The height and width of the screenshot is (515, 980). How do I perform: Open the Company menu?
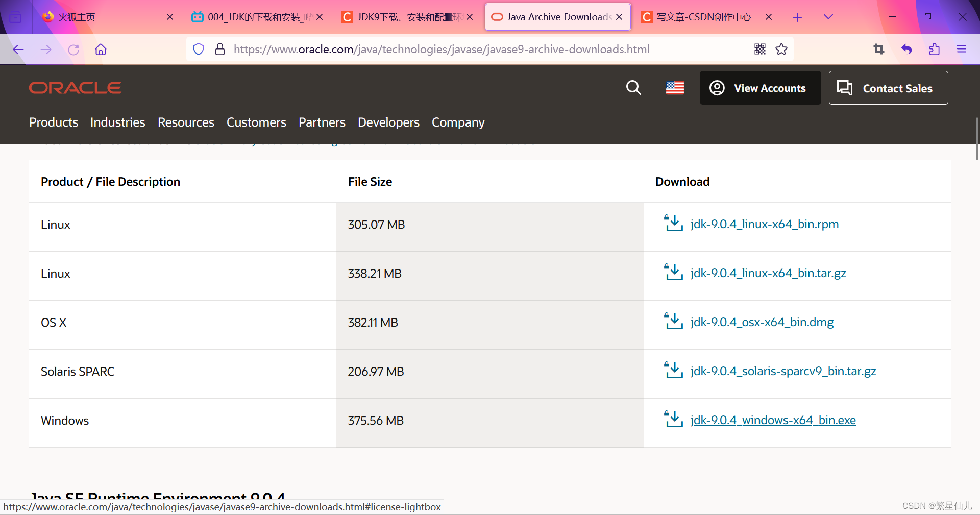[458, 122]
